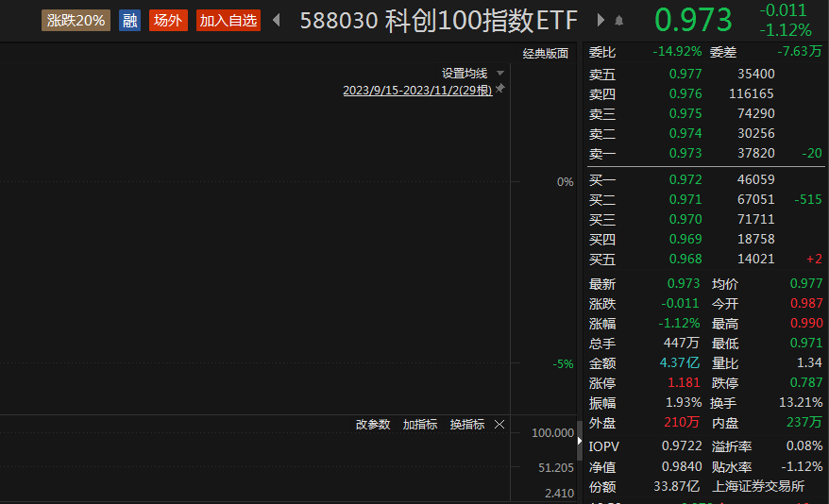Set price alert with bell icon
The width and height of the screenshot is (829, 504).
pos(619,21)
